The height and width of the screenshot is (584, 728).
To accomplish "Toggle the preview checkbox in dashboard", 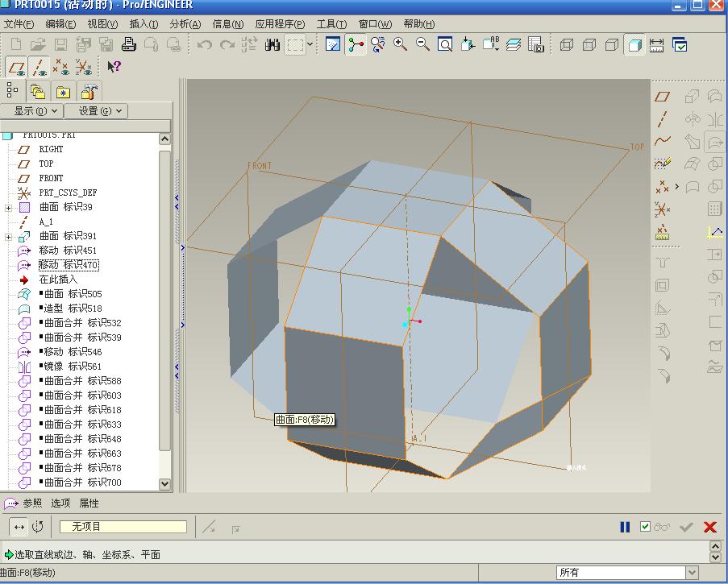I will click(645, 527).
